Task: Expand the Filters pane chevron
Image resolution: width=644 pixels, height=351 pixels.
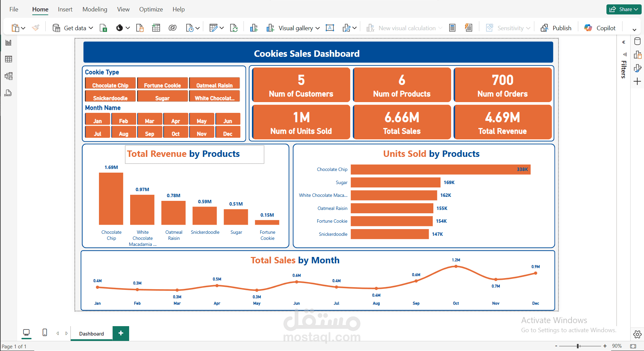Action: coord(624,42)
